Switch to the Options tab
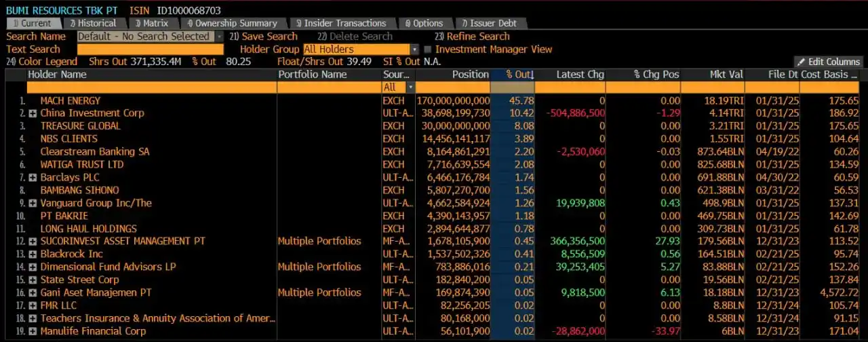Image resolution: width=868 pixels, height=342 pixels. point(424,23)
